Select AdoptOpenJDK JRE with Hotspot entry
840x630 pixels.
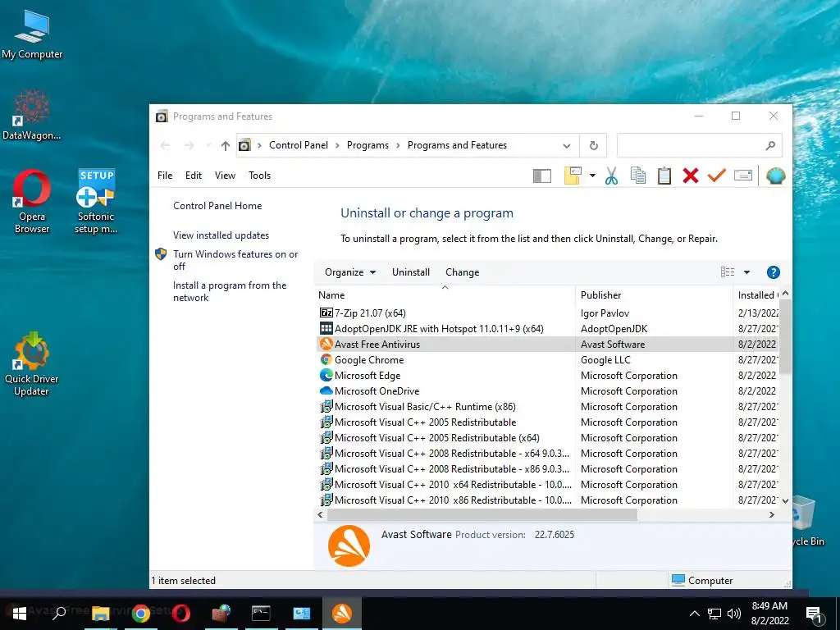click(547, 328)
